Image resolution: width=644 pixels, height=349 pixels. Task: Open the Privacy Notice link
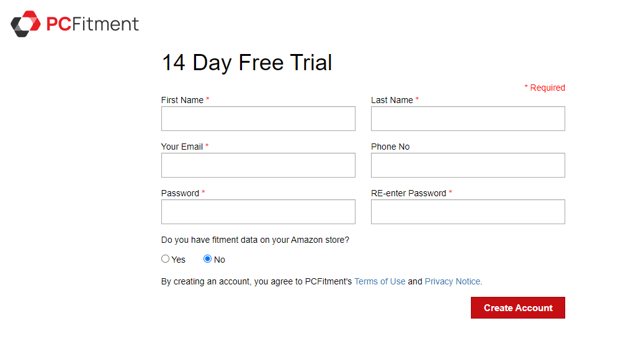tap(452, 281)
